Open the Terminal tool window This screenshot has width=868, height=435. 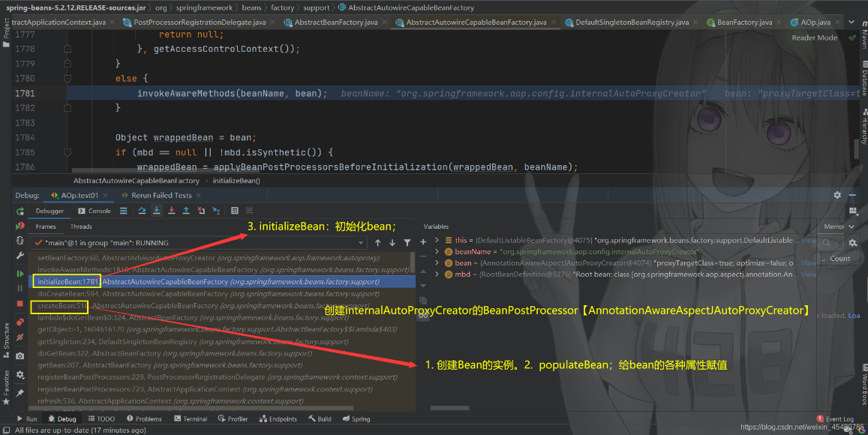[x=191, y=419]
